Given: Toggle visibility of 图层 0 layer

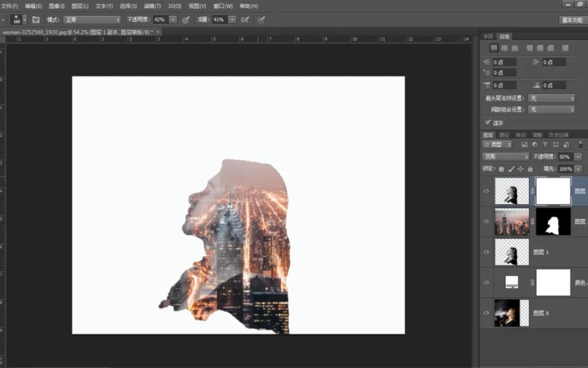Looking at the screenshot, I should [x=486, y=313].
